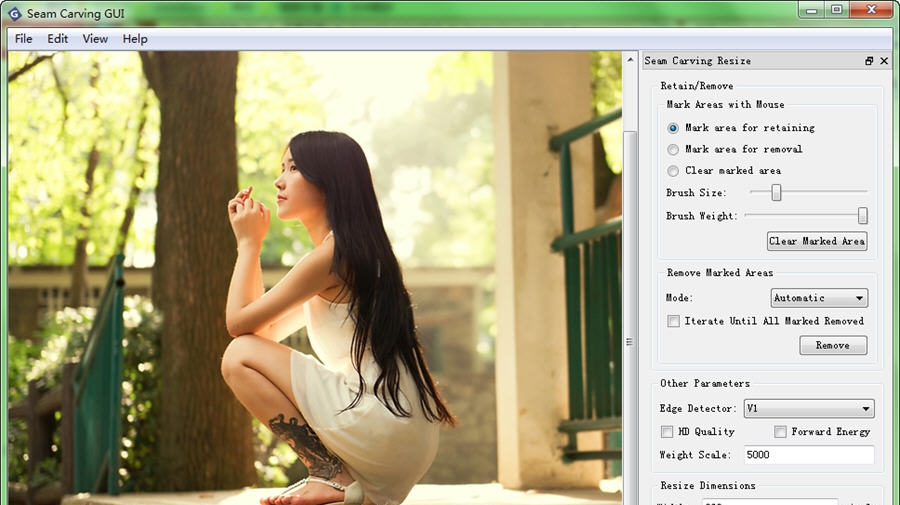Click the Seam Carving GUI app icon
The width and height of the screenshot is (900, 505).
tap(14, 13)
